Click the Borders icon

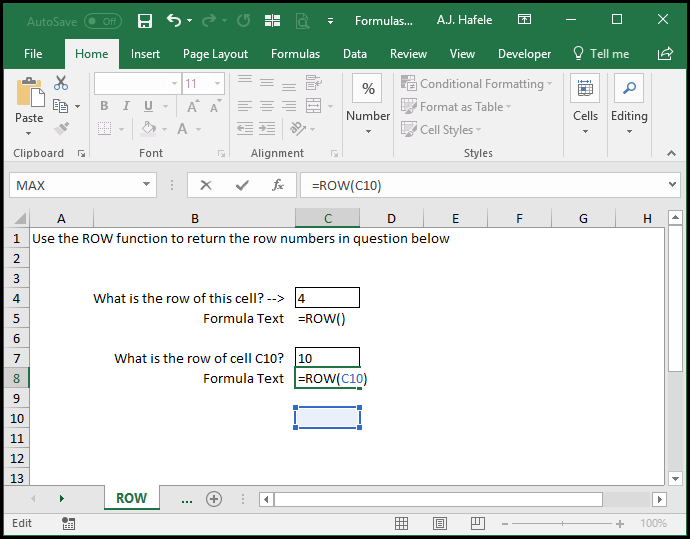[104, 129]
